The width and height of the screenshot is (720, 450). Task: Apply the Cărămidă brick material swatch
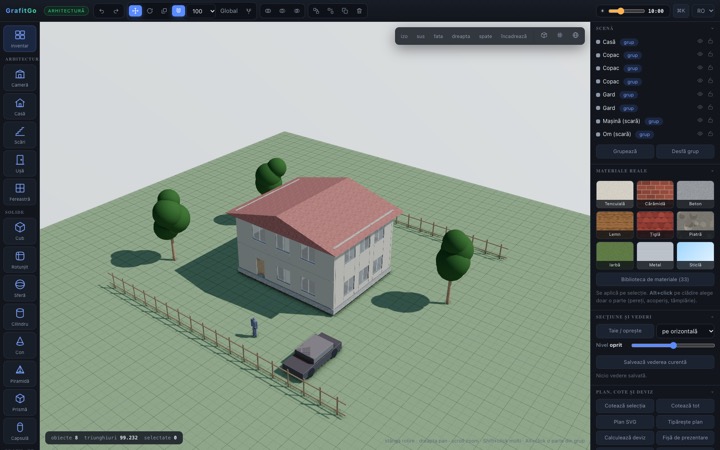coord(655,194)
